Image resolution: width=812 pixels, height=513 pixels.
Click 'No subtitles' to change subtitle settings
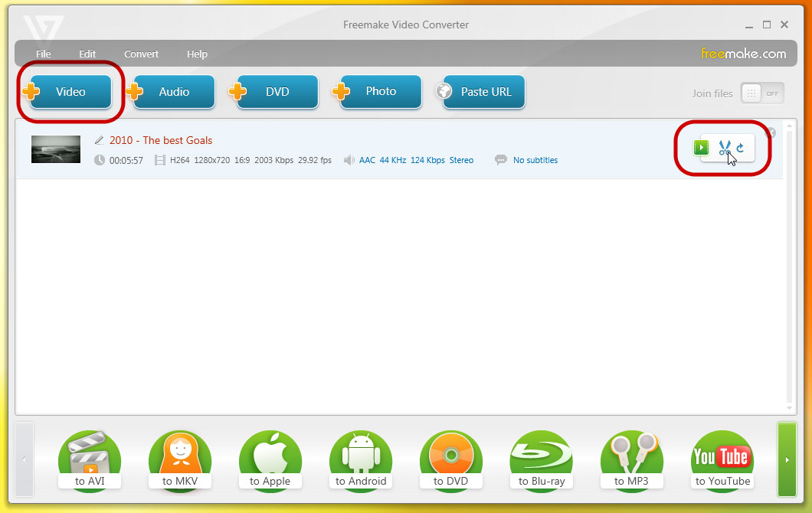535,160
